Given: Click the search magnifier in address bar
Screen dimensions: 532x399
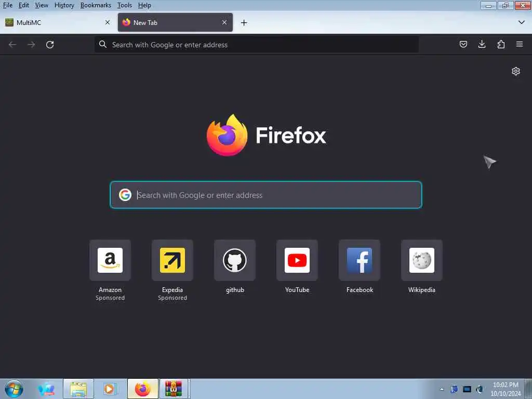Looking at the screenshot, I should click(x=103, y=45).
